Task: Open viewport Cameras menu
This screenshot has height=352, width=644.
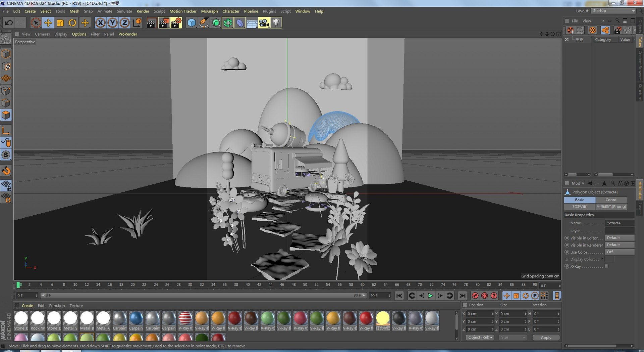Action: [x=42, y=34]
